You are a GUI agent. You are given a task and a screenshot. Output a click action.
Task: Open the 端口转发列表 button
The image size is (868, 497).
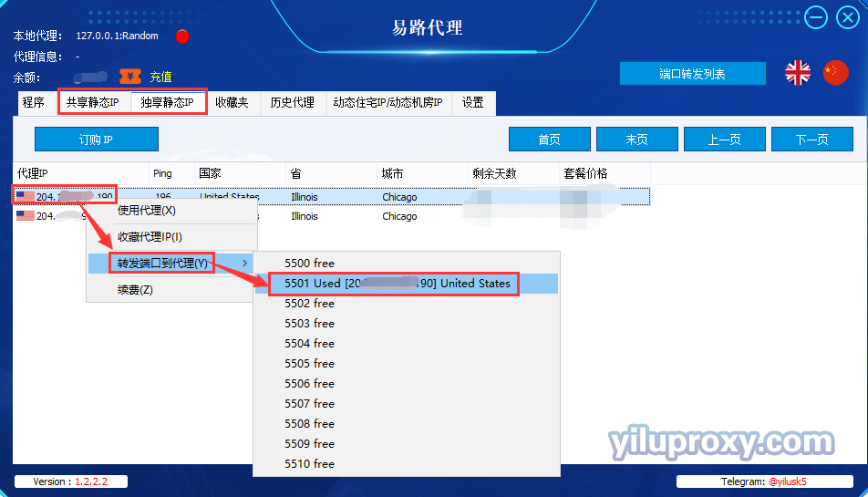[693, 74]
